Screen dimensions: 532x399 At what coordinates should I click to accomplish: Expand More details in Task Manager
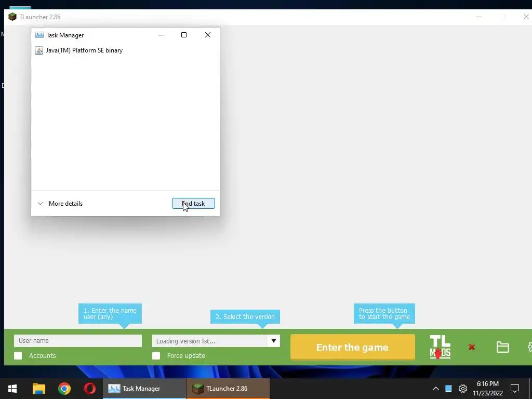(60, 204)
